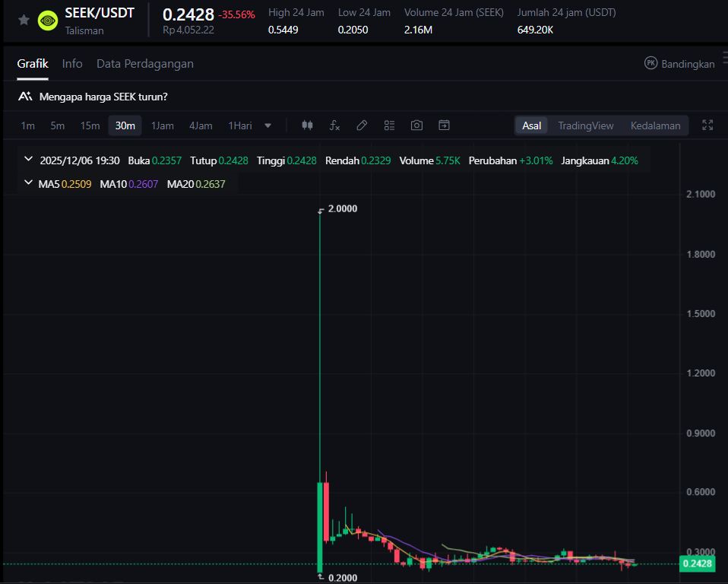728x584 pixels.
Task: Add SEEK/USDT to favorites with star icon
Action: tap(24, 21)
